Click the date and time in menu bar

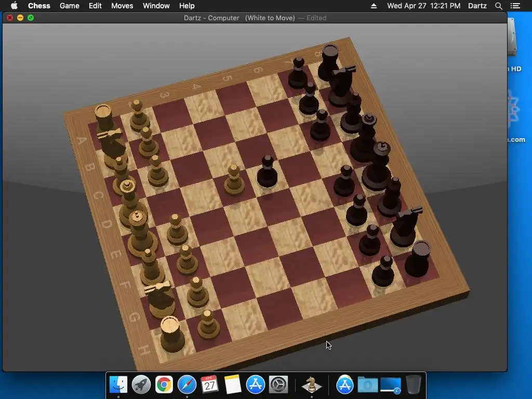click(424, 6)
